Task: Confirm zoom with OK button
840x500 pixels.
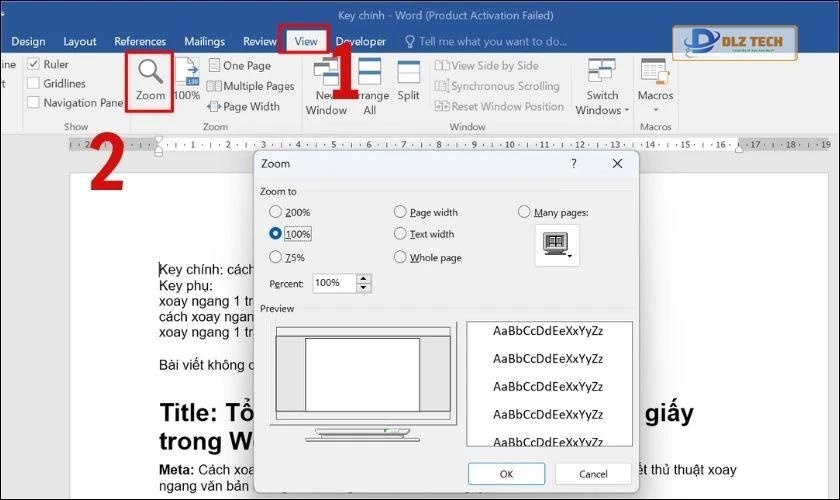Action: [506, 474]
